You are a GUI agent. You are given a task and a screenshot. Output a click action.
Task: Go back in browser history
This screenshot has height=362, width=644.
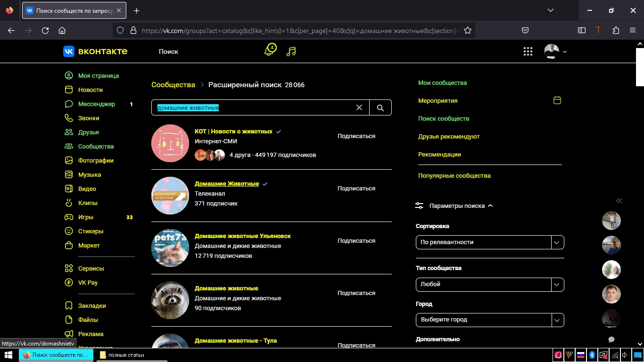point(11,30)
